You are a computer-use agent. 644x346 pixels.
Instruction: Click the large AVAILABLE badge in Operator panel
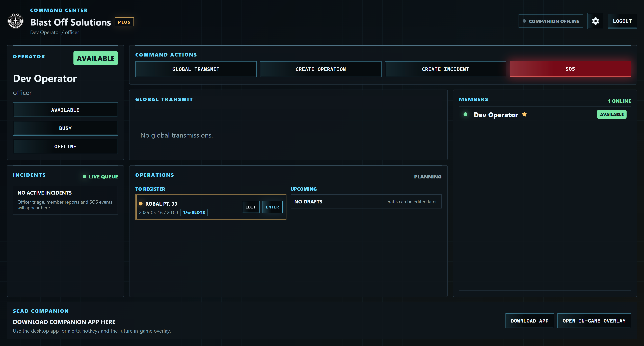95,58
